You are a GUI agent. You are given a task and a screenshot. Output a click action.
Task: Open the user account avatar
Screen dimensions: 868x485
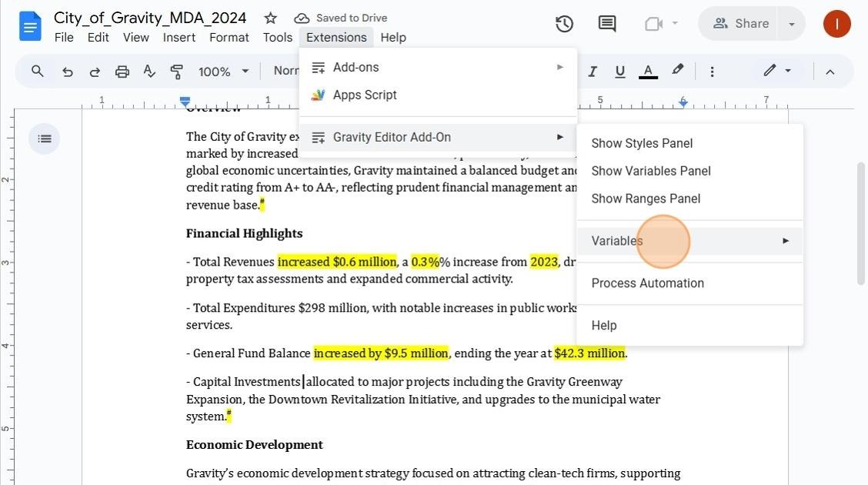tap(836, 24)
